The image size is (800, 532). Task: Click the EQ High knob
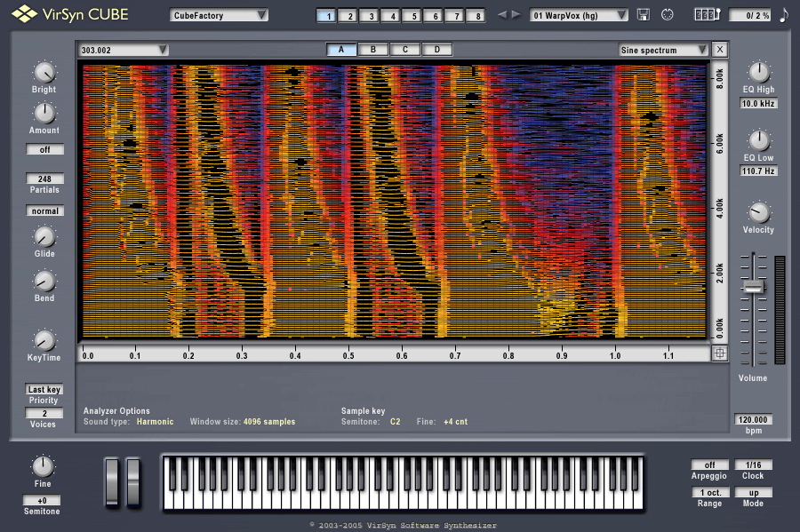(x=759, y=72)
